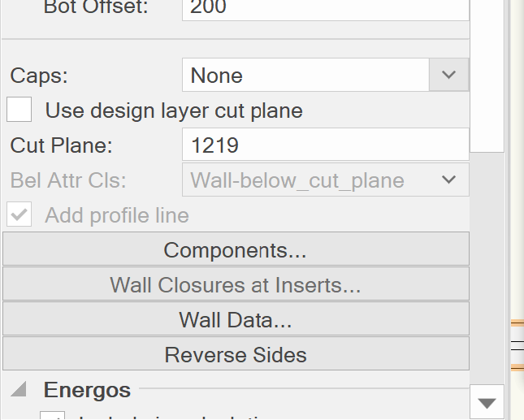Click the Caps dropdown chevron arrow
Screen dimensions: 524x420
point(448,76)
